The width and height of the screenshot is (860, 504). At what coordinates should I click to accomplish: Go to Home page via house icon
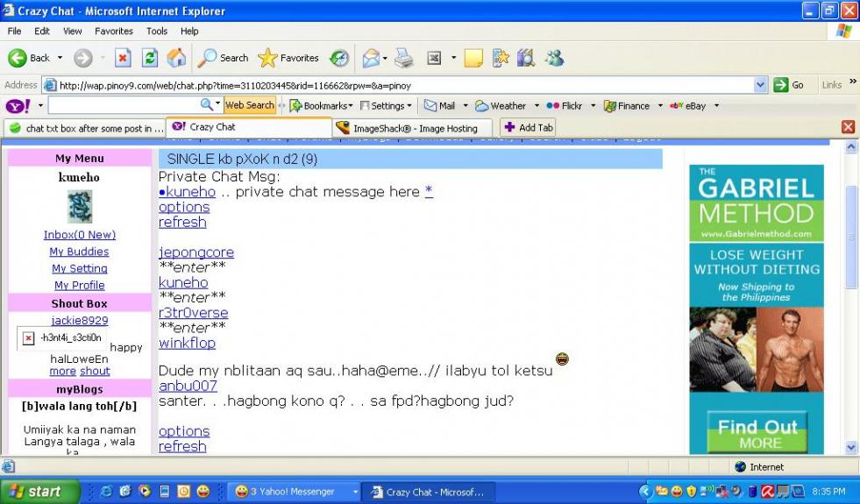coord(176,58)
